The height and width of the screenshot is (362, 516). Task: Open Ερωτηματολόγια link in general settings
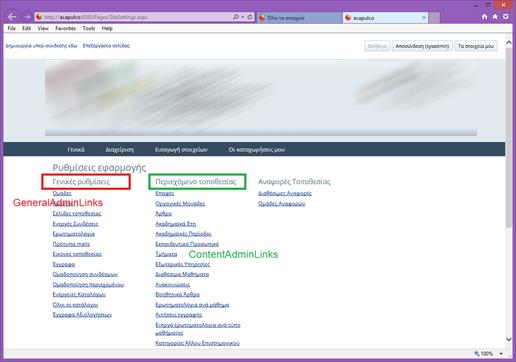coord(74,234)
